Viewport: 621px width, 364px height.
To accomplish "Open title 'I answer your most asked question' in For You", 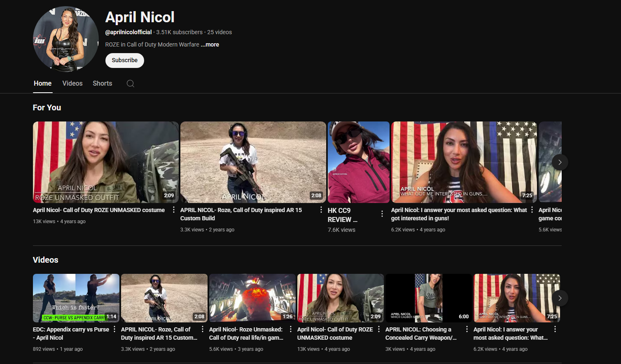I will click(459, 214).
